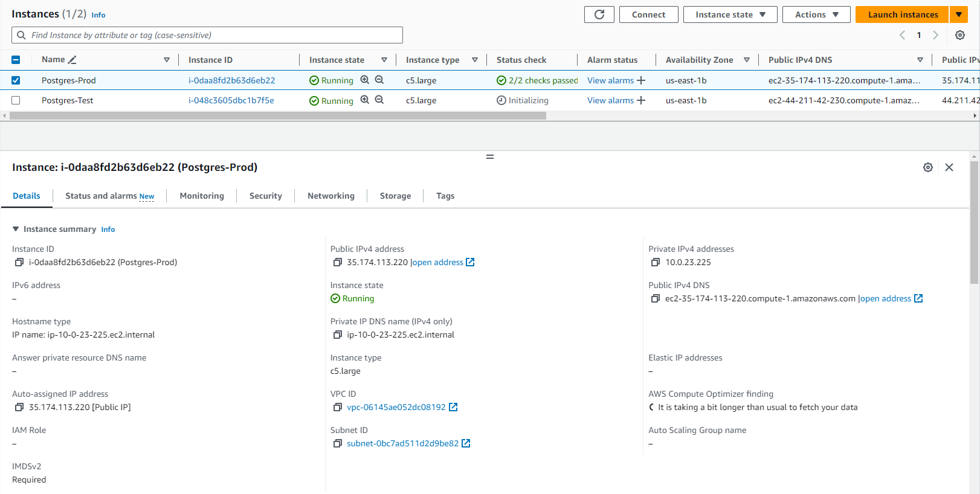This screenshot has width=980, height=494.
Task: Collapse the Instance summary section
Action: (16, 229)
